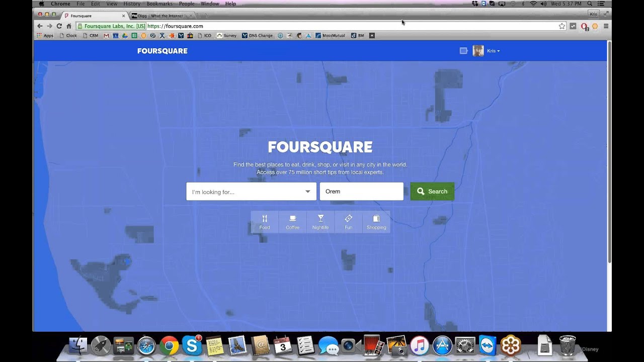The width and height of the screenshot is (644, 362).
Task: Open the Bookmarks menu
Action: 159,4
